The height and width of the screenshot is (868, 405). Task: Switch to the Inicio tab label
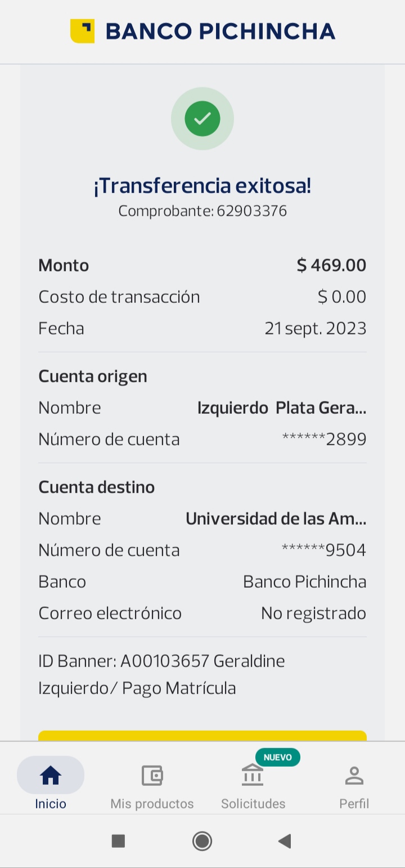[51, 804]
